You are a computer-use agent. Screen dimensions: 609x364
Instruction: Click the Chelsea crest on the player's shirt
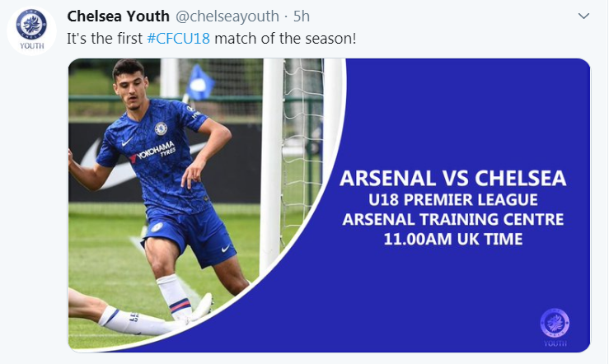tap(161, 128)
